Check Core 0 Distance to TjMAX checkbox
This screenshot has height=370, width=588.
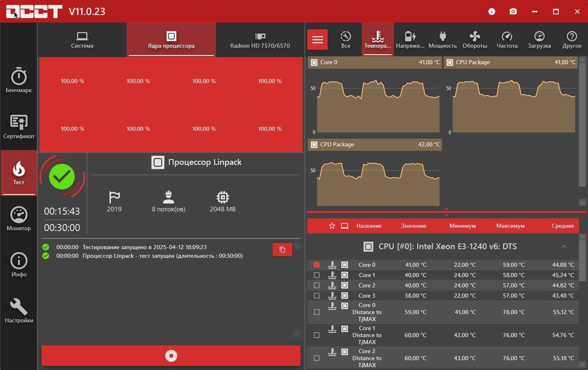(317, 312)
